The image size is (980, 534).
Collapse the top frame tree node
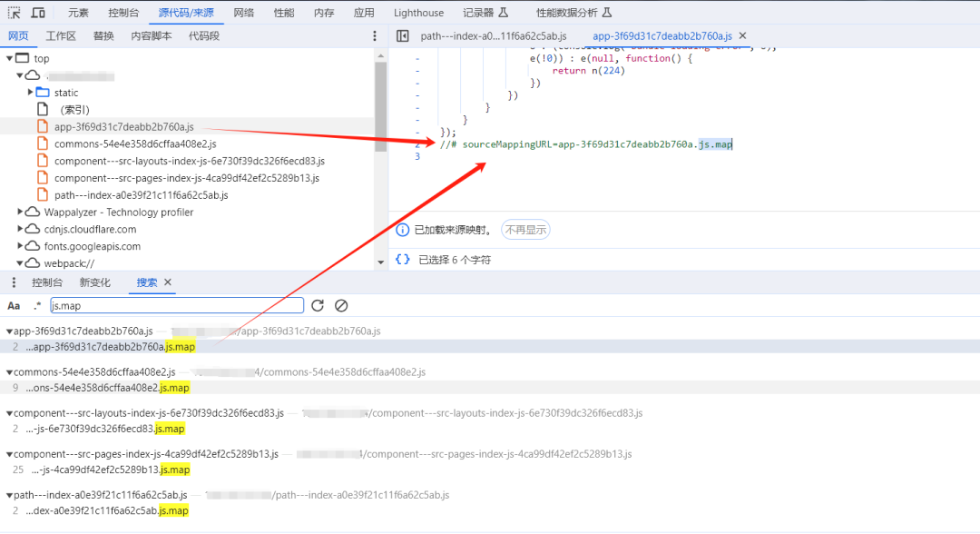pos(9,58)
